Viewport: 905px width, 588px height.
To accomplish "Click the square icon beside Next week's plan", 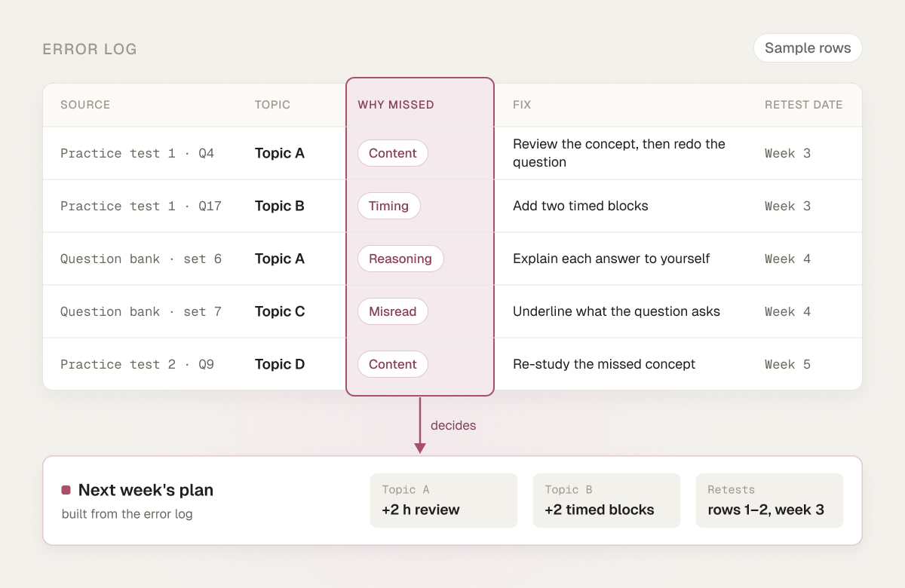I will [x=66, y=490].
